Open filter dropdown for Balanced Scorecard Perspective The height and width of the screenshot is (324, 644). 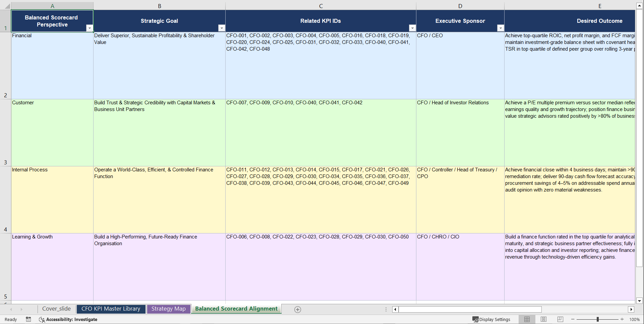[x=89, y=28]
